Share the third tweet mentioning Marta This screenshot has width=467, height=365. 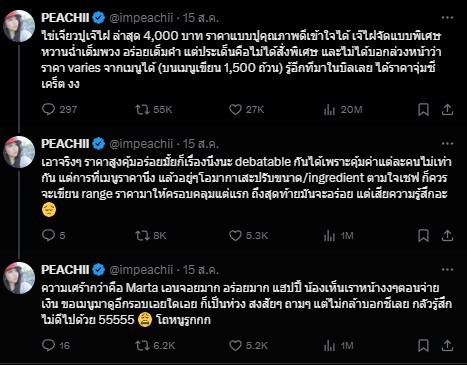click(x=447, y=345)
